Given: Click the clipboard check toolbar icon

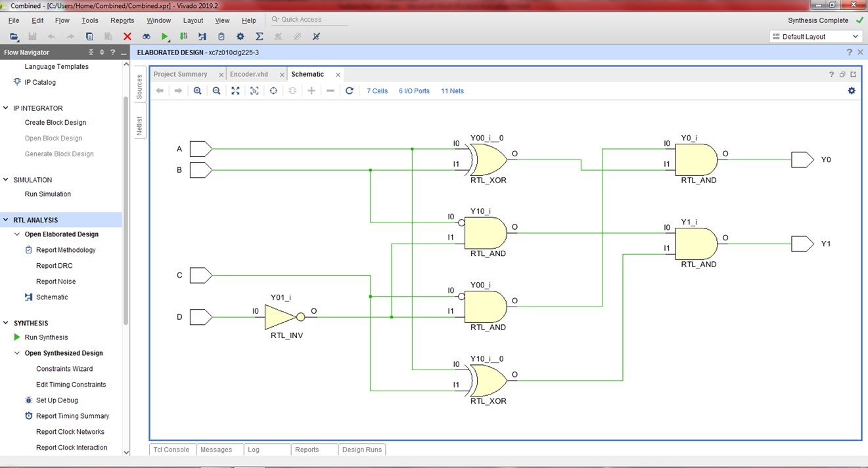Looking at the screenshot, I should (x=221, y=37).
